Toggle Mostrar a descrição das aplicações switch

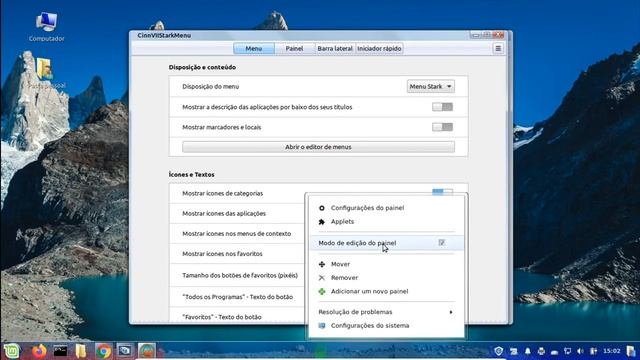442,107
